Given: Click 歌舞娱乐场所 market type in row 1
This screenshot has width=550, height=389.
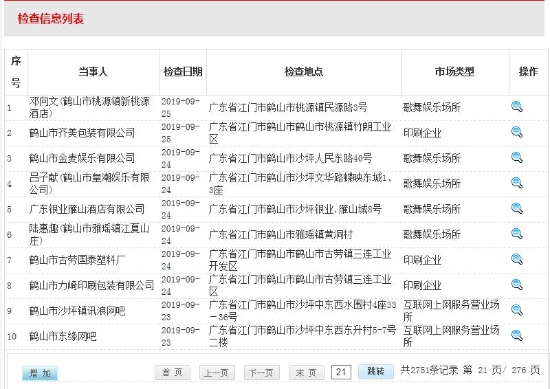Looking at the screenshot, I should (x=432, y=107).
